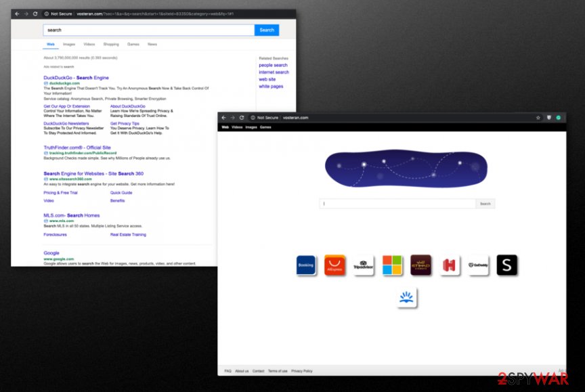Open the Etihad Airways shortcut tile
The image size is (585, 392).
pyautogui.click(x=421, y=265)
